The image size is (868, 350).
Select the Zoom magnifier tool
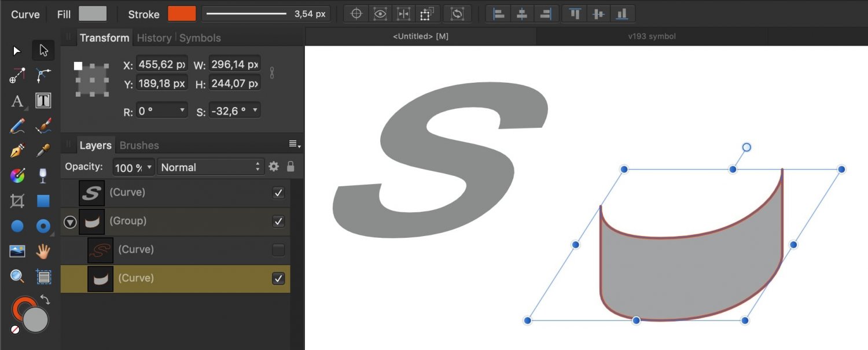(17, 277)
